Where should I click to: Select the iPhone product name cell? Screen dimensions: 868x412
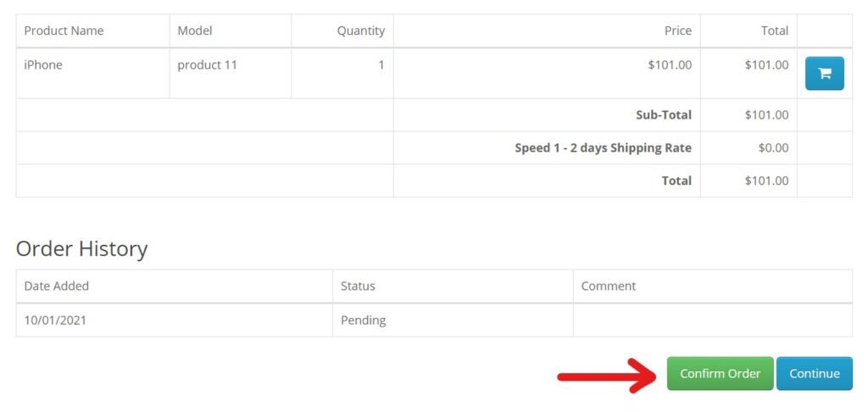click(x=93, y=73)
